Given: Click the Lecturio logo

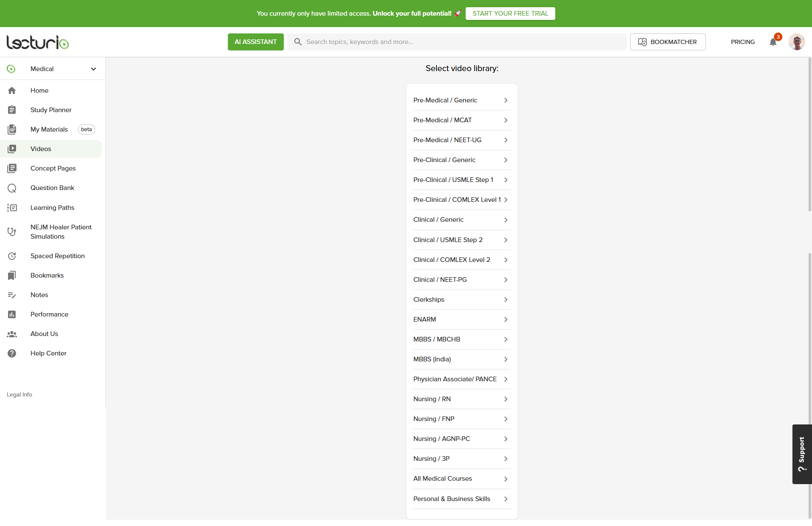Looking at the screenshot, I should coord(38,42).
